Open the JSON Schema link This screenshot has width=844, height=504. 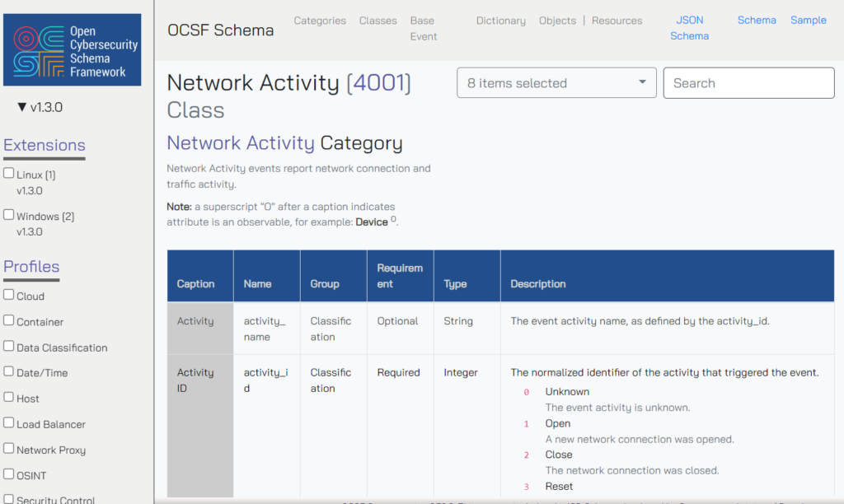click(x=689, y=28)
